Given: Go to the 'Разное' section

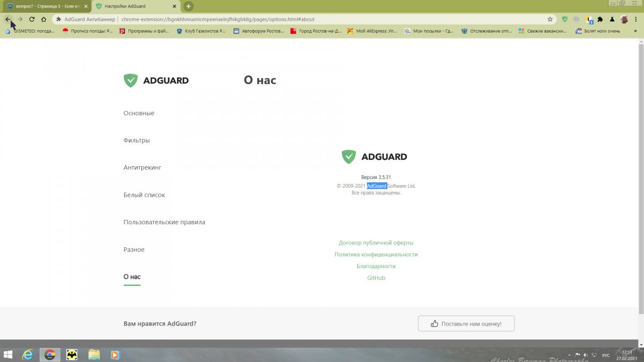Looking at the screenshot, I should [134, 249].
